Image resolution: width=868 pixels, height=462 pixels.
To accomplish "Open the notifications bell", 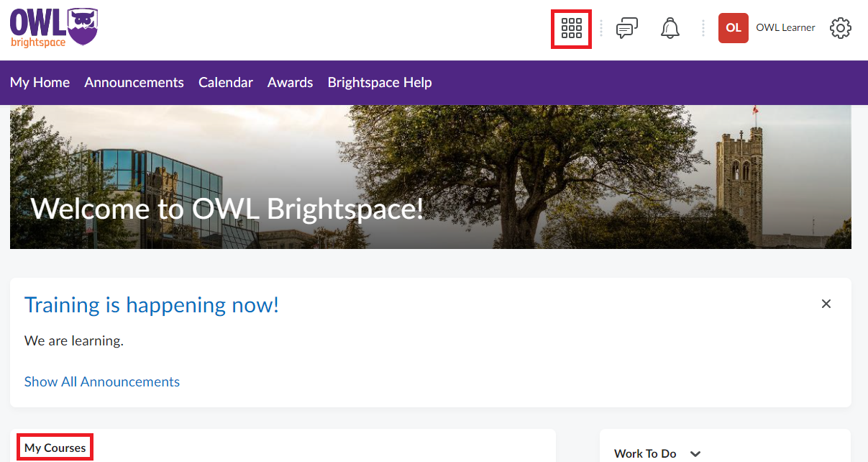I will click(x=670, y=29).
